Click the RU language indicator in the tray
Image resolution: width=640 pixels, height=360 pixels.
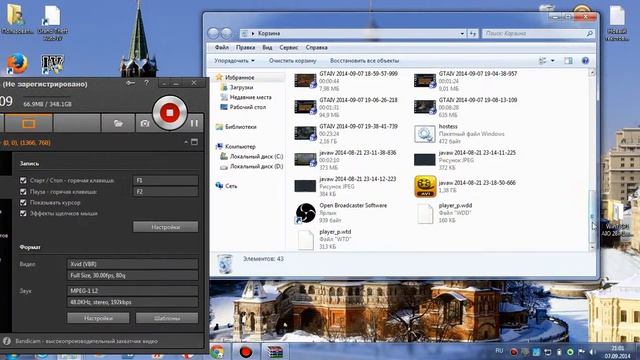coord(499,351)
